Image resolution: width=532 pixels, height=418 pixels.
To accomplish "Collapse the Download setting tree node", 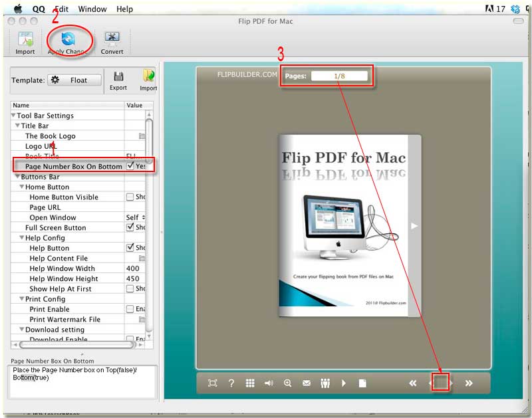I will point(22,329).
